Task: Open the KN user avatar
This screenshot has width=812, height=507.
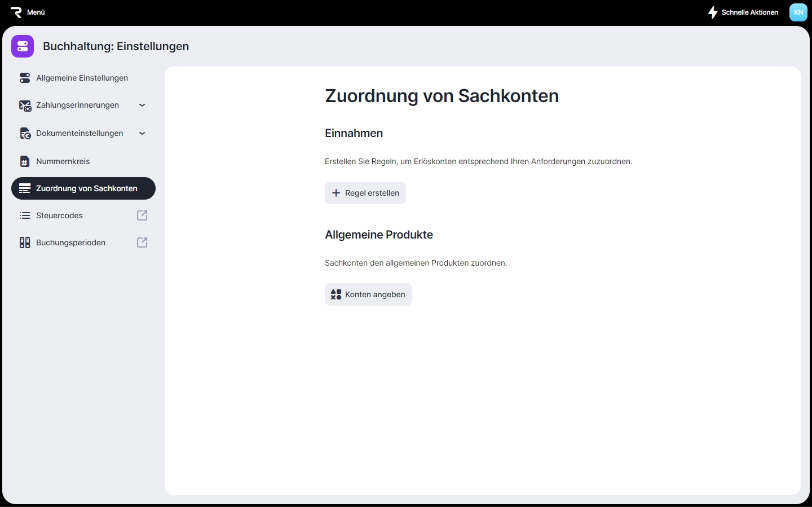Action: 798,12
